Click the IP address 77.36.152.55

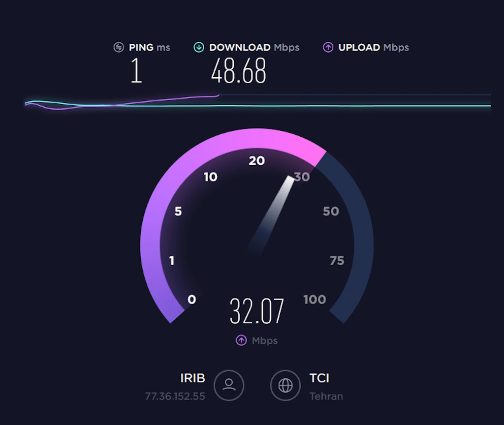(x=175, y=396)
